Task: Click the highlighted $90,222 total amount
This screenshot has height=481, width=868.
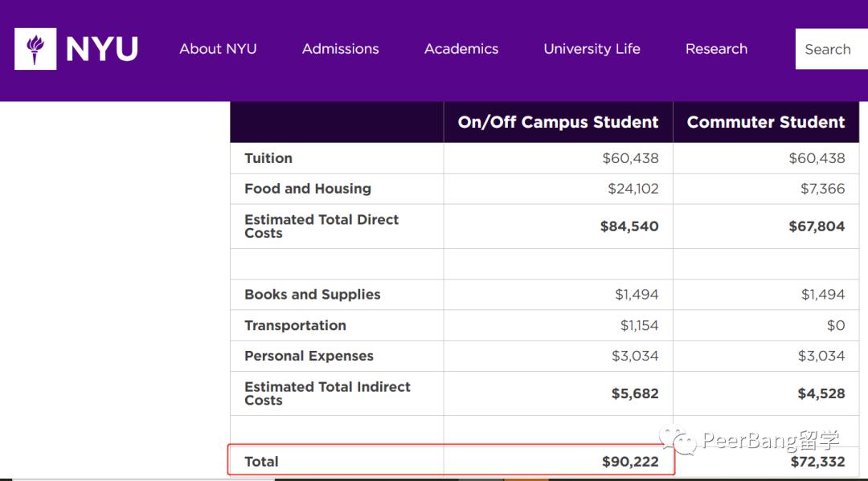Action: [630, 462]
